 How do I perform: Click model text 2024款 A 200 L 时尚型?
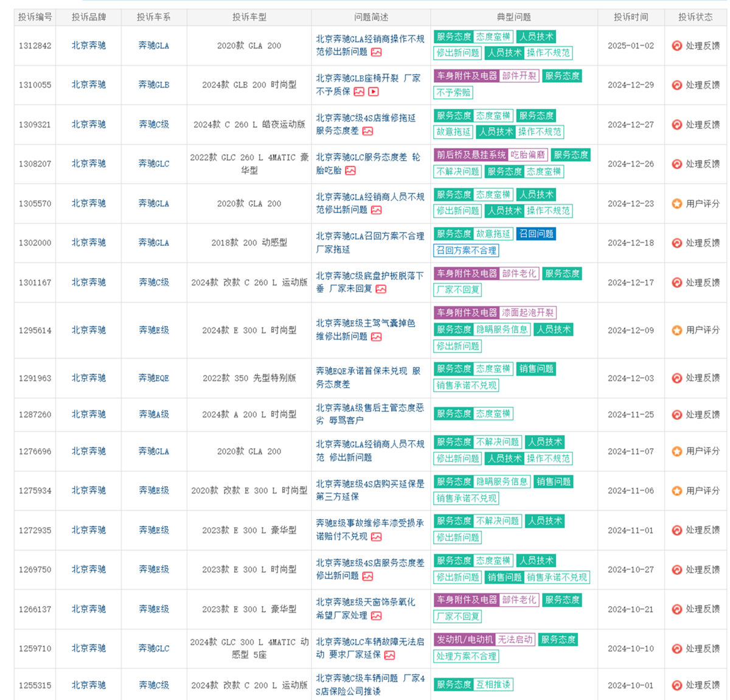tap(249, 415)
